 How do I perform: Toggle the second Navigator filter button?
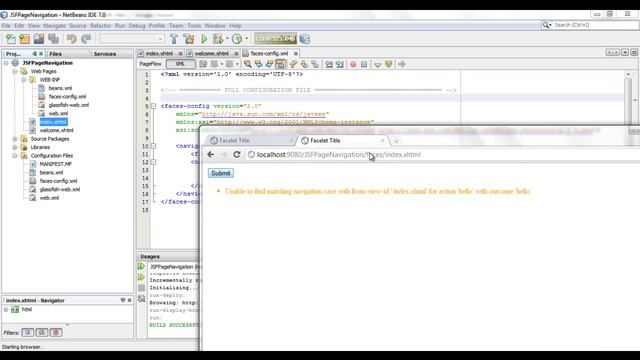point(42,333)
